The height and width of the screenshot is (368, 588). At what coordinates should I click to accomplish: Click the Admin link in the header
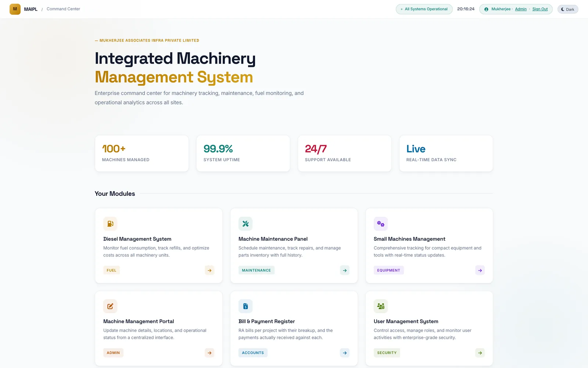(521, 9)
